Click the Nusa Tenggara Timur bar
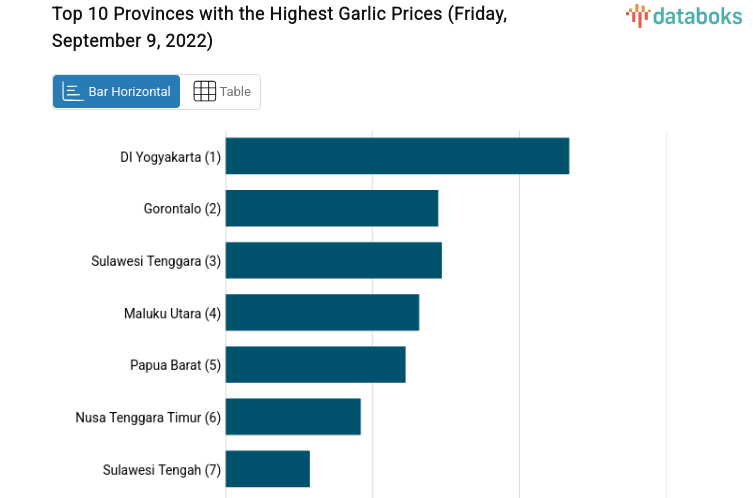The height and width of the screenshot is (498, 753). click(x=293, y=416)
